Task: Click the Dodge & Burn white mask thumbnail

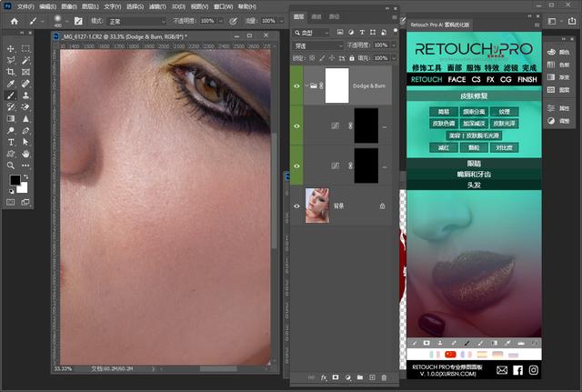Action: pyautogui.click(x=337, y=85)
